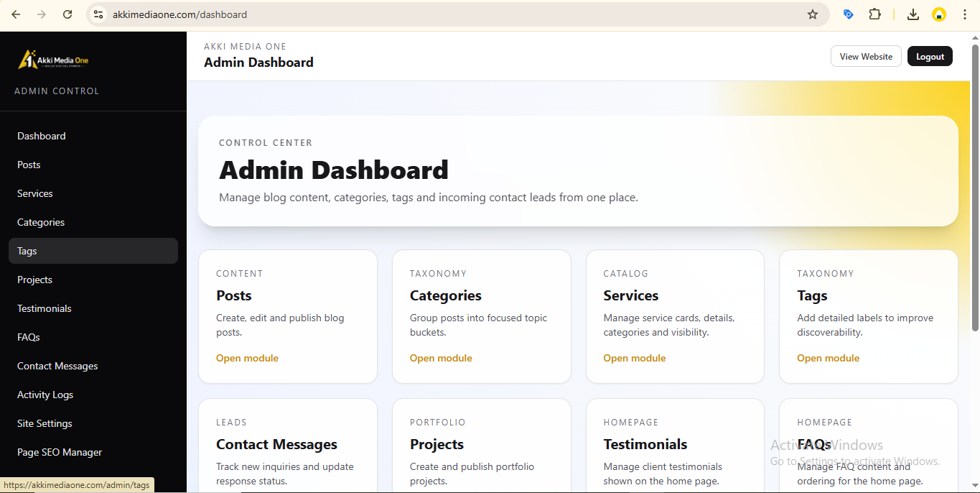Click the yellow profile avatar icon
The image size is (980, 493).
click(x=939, y=14)
